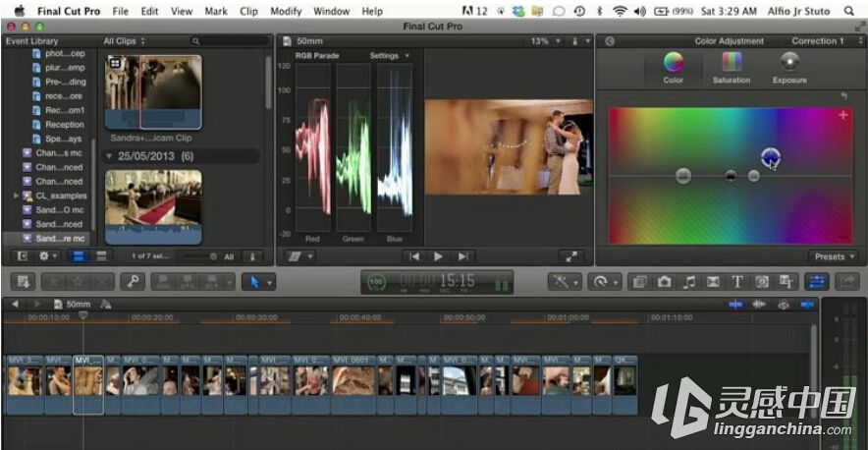Open the 13% viewer zoom menu
Screen dimensions: 868x450
[546, 41]
